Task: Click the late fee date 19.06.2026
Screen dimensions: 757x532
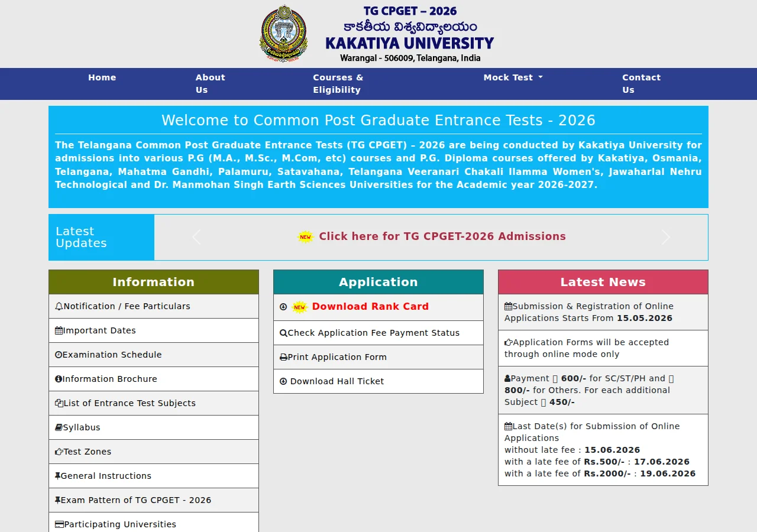Action: click(x=668, y=473)
